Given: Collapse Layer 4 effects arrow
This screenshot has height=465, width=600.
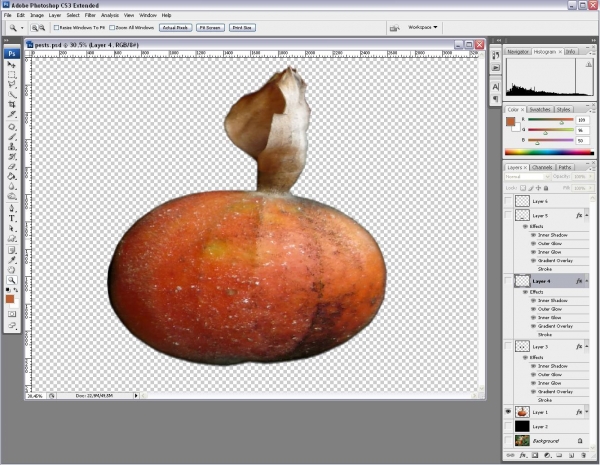Looking at the screenshot, I should pos(587,281).
